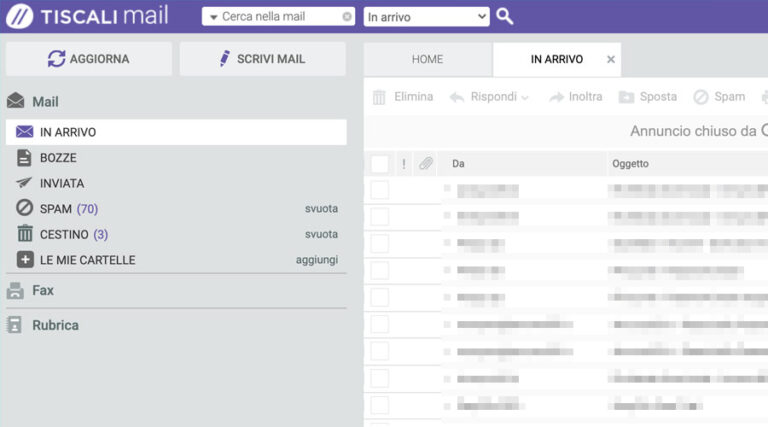Toggle the select-all checkbox in header

click(x=380, y=164)
